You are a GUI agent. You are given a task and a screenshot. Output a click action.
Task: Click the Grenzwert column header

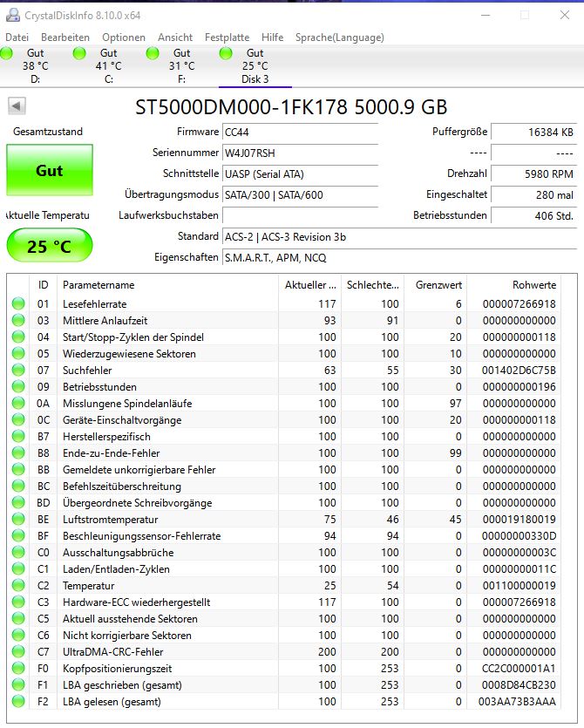coord(436,284)
